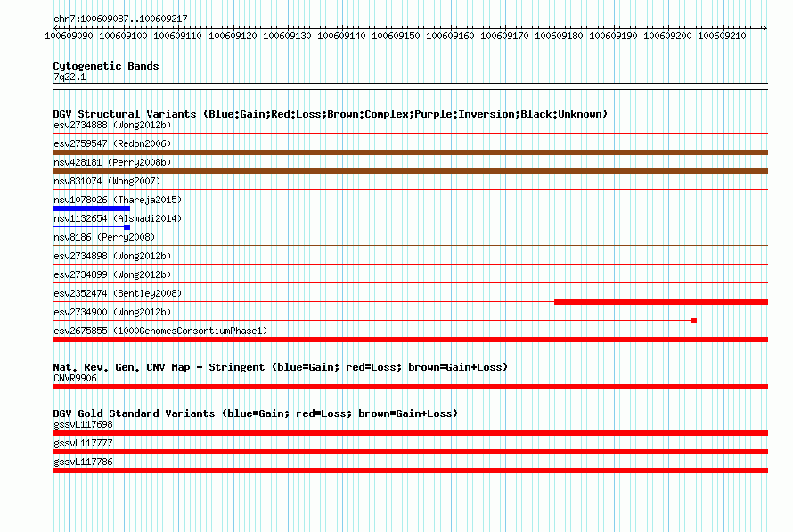Click the blue gain bar under nsv1078026
The image size is (793, 532).
[x=91, y=209]
